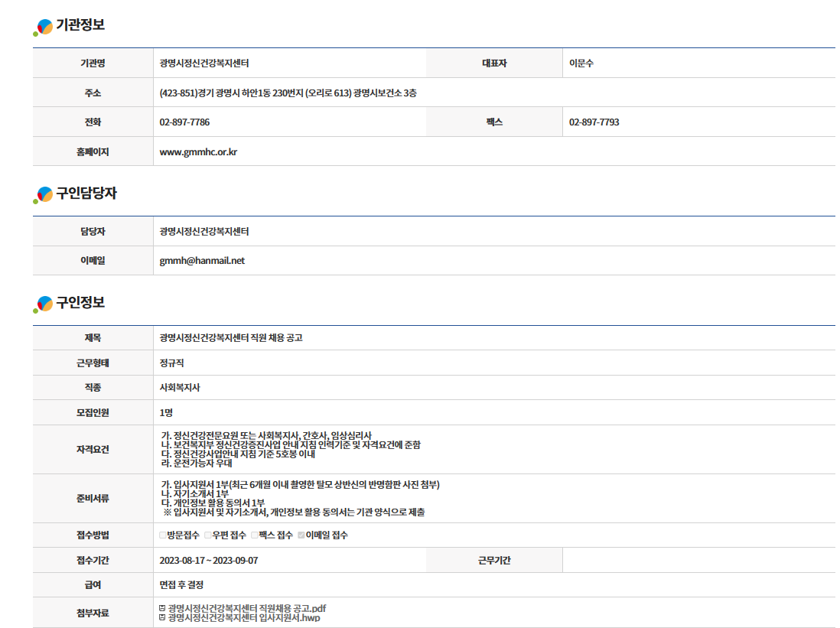Screen dimensions: 840x628
Task: Click the phone number 02-897-7786
Action: pyautogui.click(x=184, y=122)
